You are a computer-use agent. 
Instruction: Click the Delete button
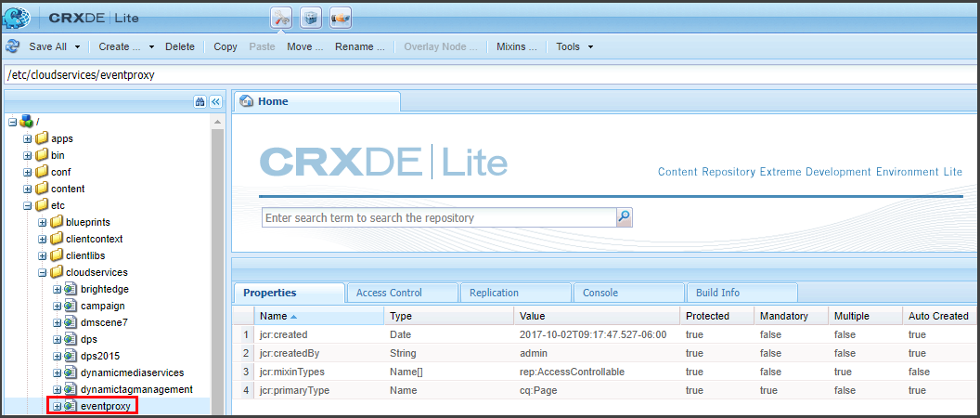coord(180,46)
